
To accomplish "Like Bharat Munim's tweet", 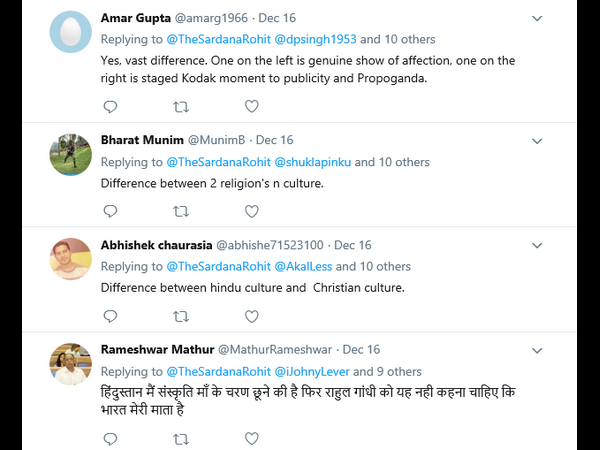I will (x=252, y=211).
